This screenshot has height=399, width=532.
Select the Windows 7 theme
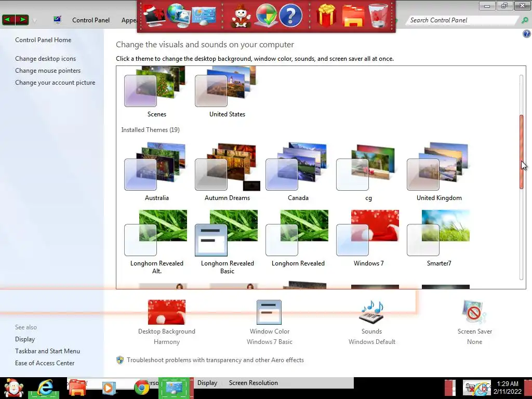tap(368, 238)
